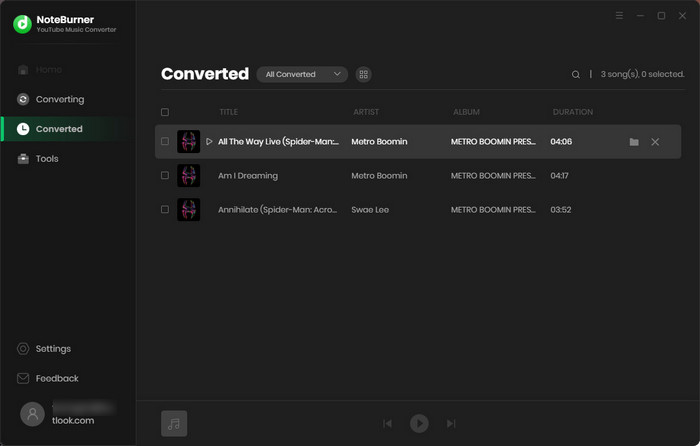Tick the select-all checkbox in header
The image size is (700, 446).
click(165, 112)
